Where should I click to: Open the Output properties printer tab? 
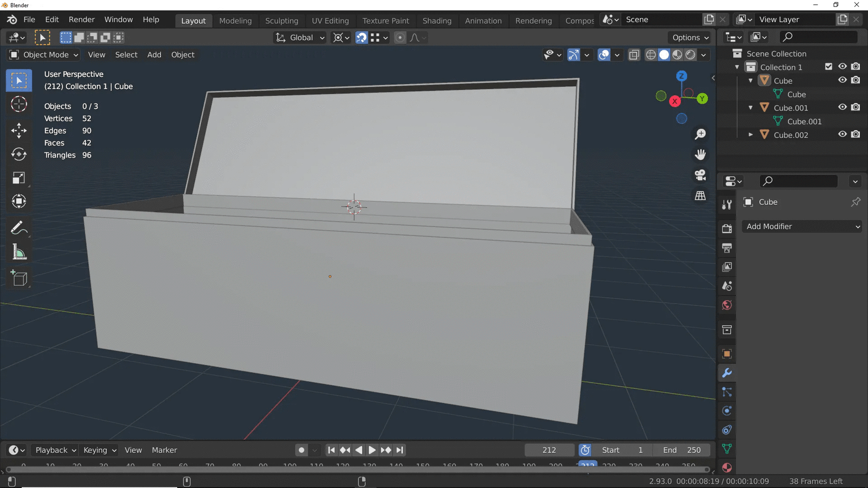pos(727,248)
